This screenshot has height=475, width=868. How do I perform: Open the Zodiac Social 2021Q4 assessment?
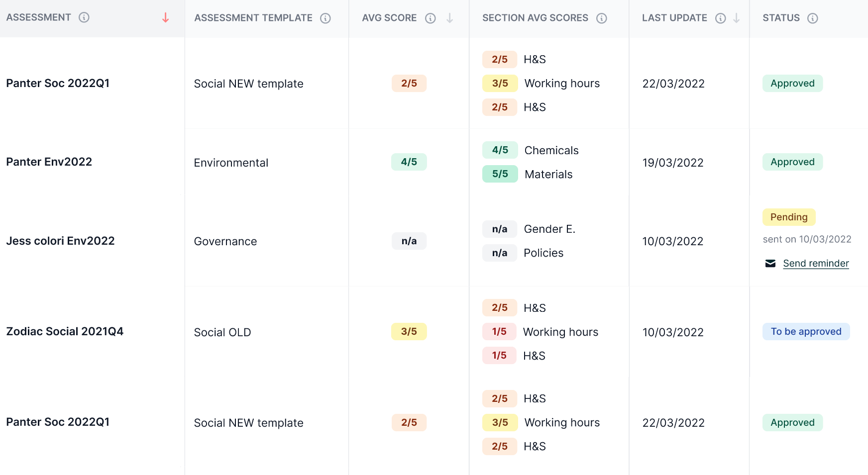click(65, 332)
